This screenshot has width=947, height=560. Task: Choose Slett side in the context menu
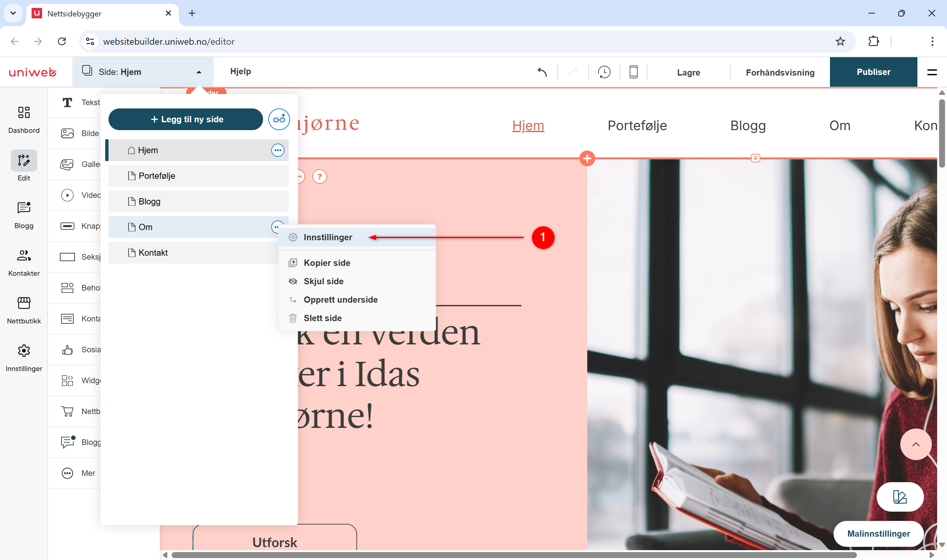point(357,318)
